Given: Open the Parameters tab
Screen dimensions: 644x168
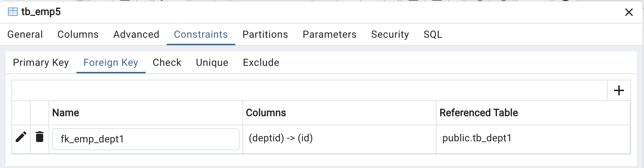Looking at the screenshot, I should (329, 35).
